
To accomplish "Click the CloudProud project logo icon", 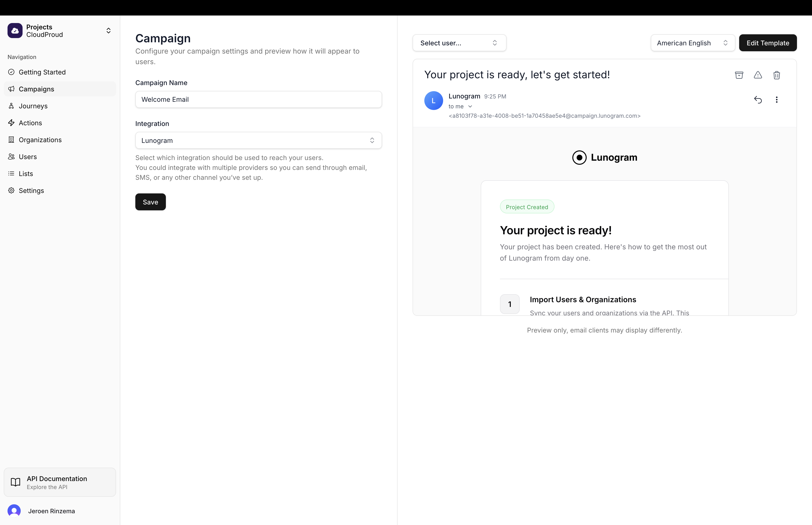I will [15, 31].
